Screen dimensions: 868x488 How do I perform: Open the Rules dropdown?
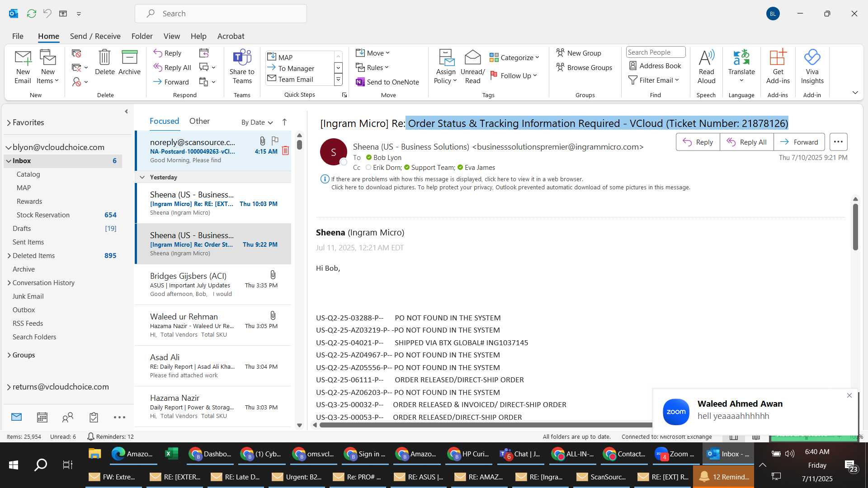click(x=372, y=67)
